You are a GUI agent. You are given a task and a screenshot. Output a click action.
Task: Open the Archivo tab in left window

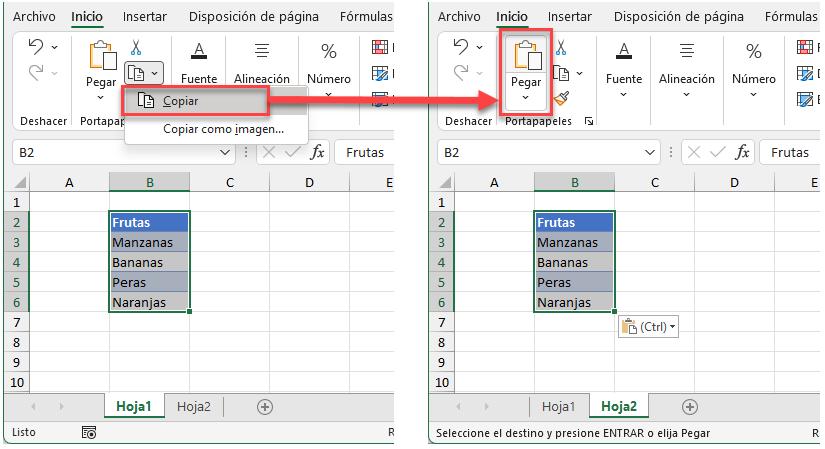pos(34,17)
